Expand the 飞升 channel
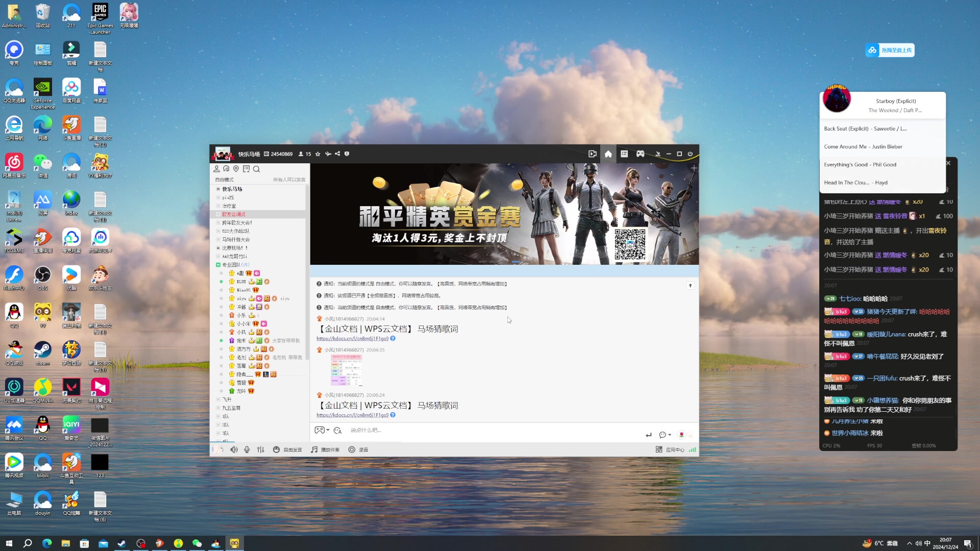 point(218,399)
